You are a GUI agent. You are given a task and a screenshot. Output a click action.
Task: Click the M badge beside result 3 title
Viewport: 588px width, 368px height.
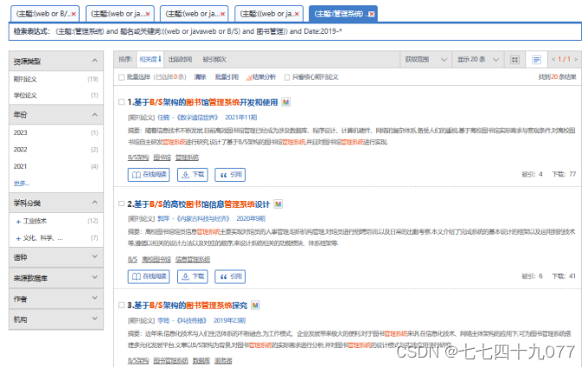coord(255,306)
